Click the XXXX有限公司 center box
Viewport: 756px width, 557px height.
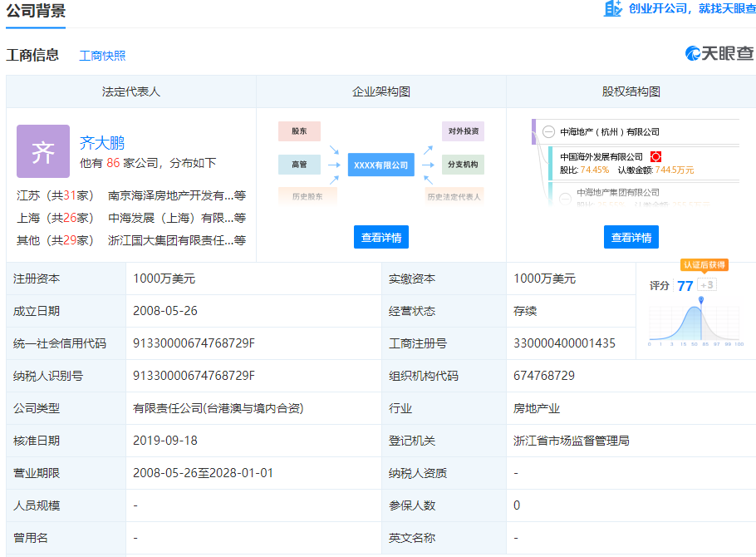pyautogui.click(x=380, y=165)
